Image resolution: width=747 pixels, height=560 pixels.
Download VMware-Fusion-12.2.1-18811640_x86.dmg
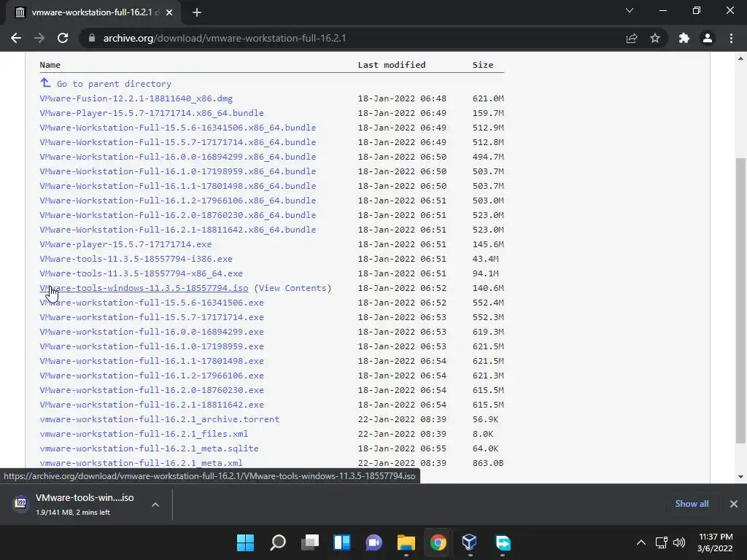[x=136, y=98]
